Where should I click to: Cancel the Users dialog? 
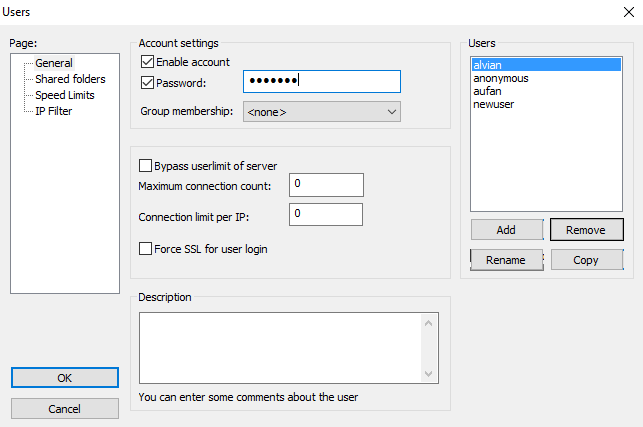pyautogui.click(x=65, y=409)
